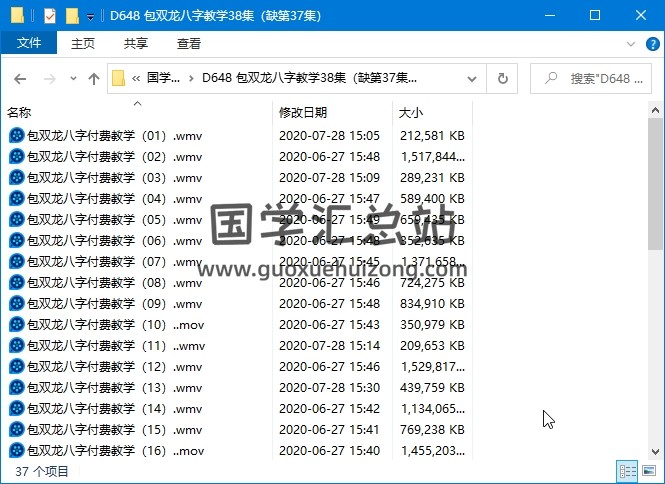Click the Back navigation arrow

[x=20, y=79]
